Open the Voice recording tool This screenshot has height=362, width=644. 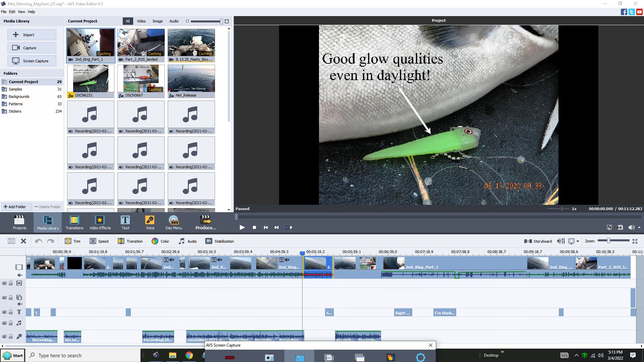[x=150, y=223]
